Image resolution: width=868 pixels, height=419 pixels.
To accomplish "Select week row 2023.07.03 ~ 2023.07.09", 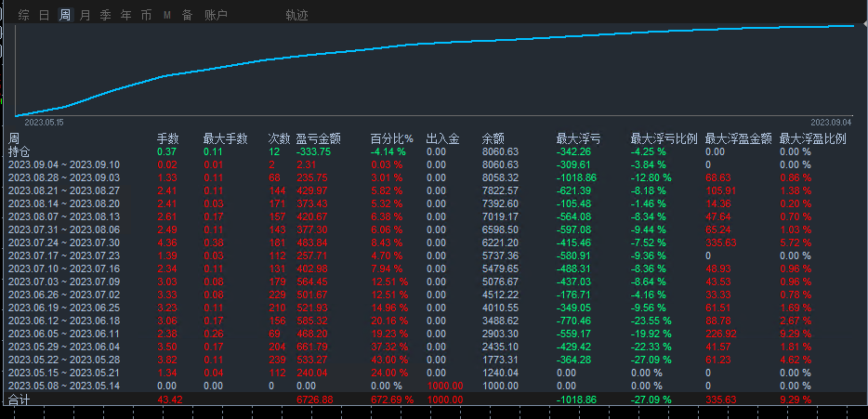I will click(64, 282).
